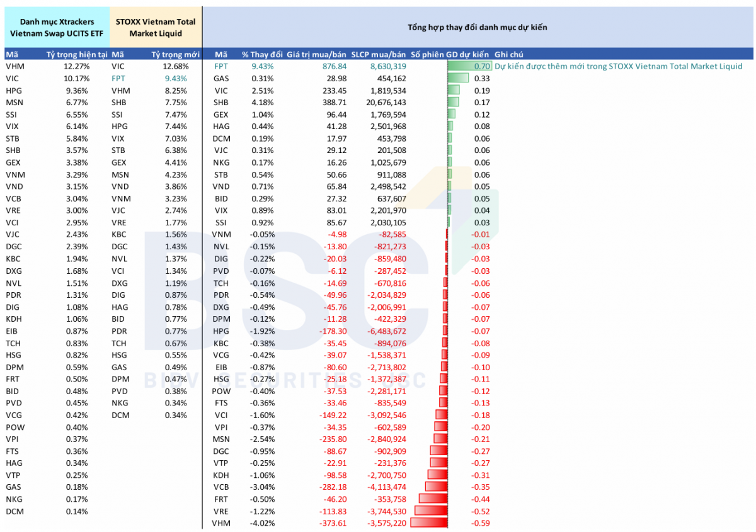Click the "Tỷ trọng hiện tại" column header

[77, 54]
